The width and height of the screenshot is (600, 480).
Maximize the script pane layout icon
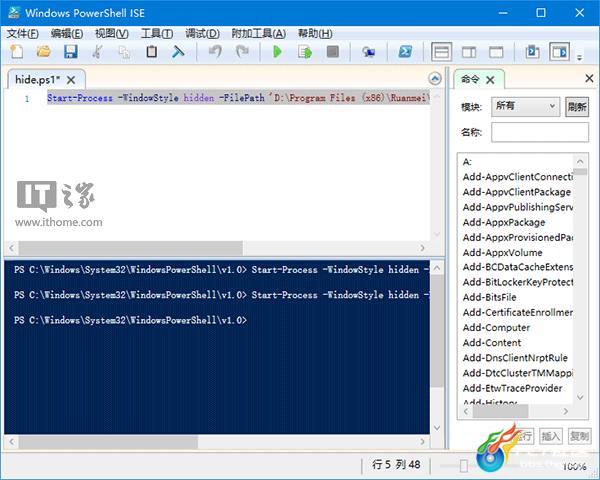(496, 52)
